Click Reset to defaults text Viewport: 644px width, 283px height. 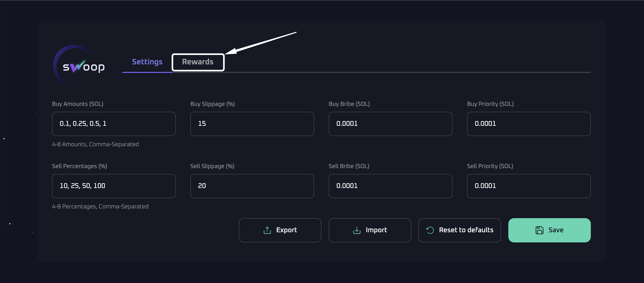click(x=466, y=230)
